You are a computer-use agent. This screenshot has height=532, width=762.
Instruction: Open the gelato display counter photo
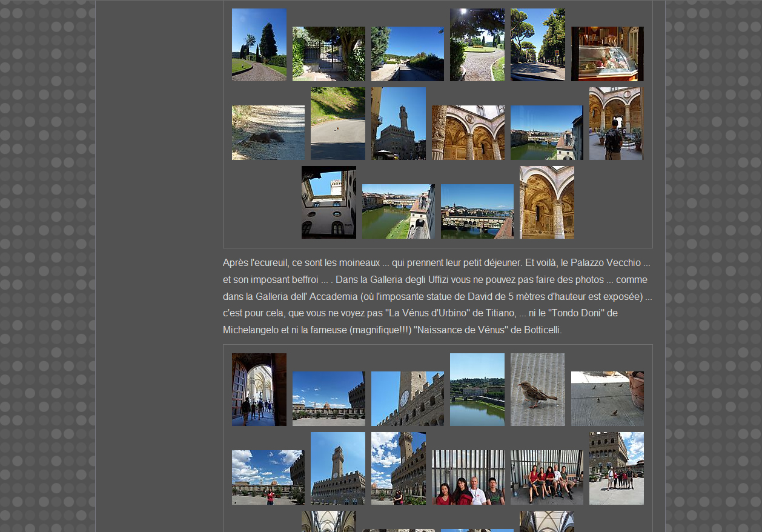click(x=607, y=54)
